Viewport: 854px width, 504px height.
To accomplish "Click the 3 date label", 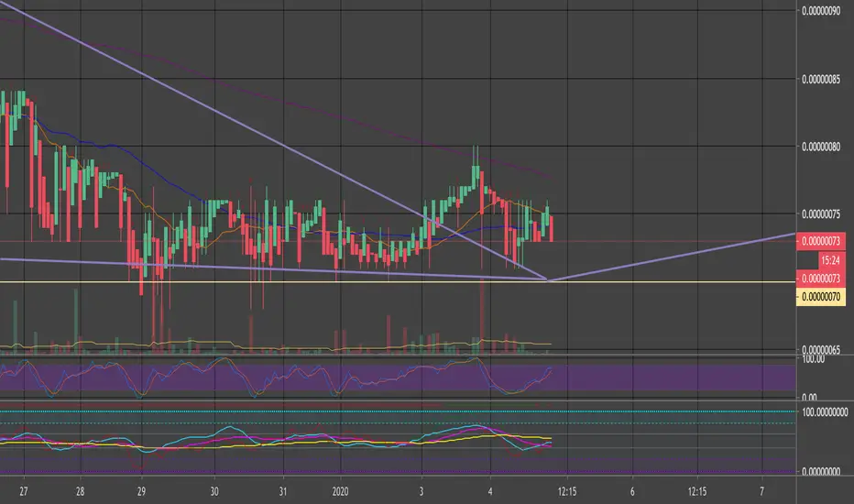I will pyautogui.click(x=421, y=491).
